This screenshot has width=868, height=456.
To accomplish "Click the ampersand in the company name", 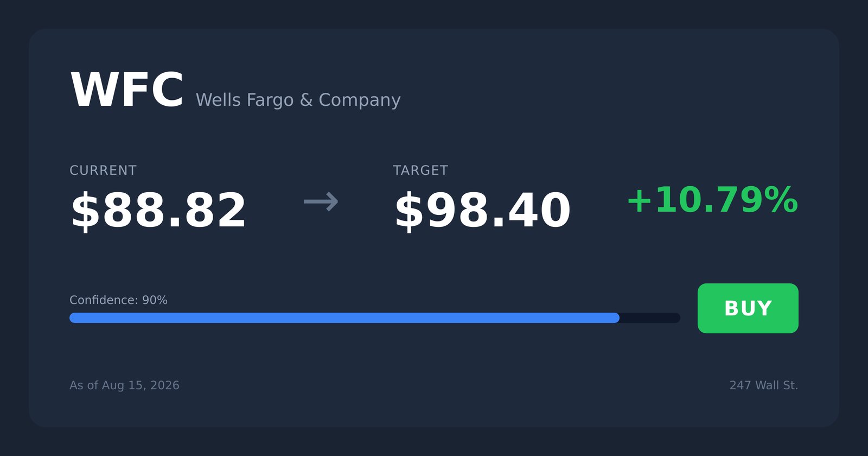I will pyautogui.click(x=306, y=100).
